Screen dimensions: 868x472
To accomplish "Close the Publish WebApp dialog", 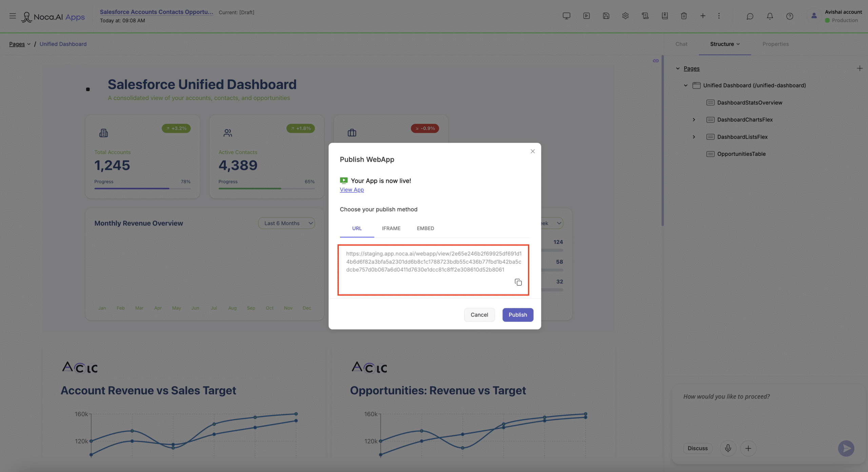I will click(533, 151).
